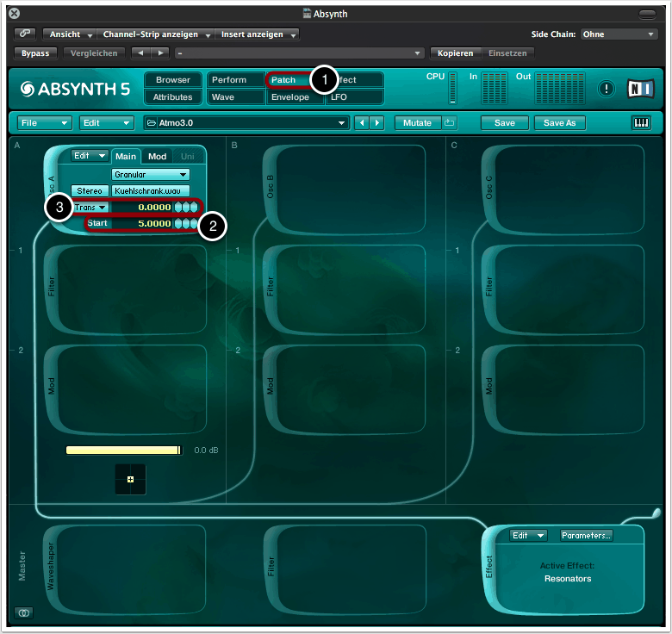Open the effect Parameters... button
Image resolution: width=672 pixels, height=634 pixels.
[x=586, y=535]
